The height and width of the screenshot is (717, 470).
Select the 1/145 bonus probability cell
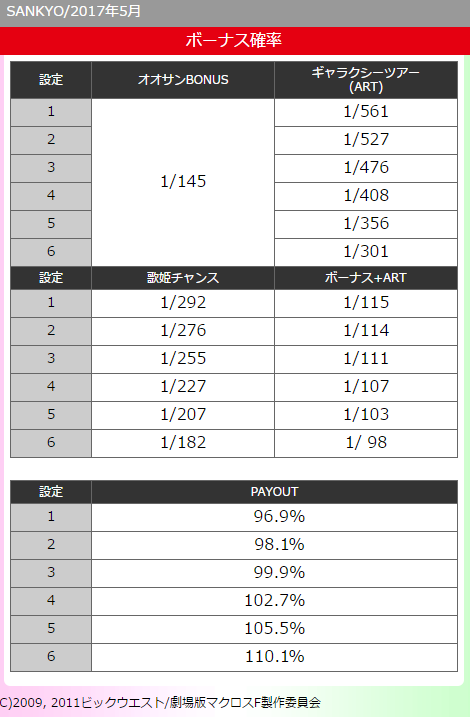(183, 182)
